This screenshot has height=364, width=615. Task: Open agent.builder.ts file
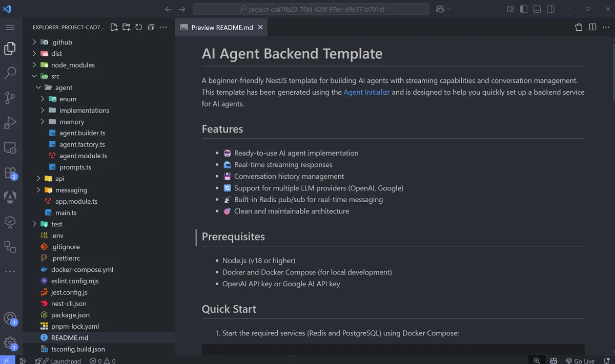[x=82, y=133]
